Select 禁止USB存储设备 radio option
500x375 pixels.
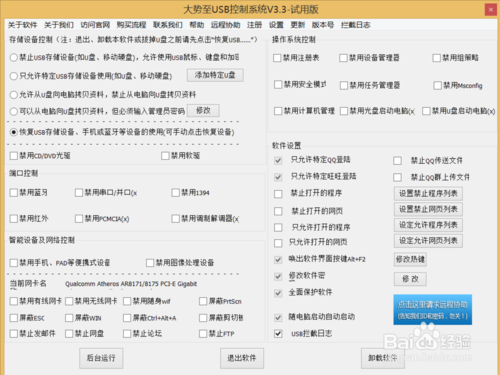coord(14,57)
